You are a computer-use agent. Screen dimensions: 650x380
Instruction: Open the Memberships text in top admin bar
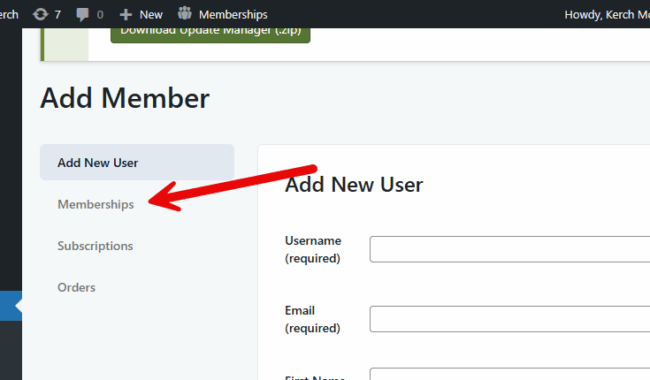pos(233,15)
